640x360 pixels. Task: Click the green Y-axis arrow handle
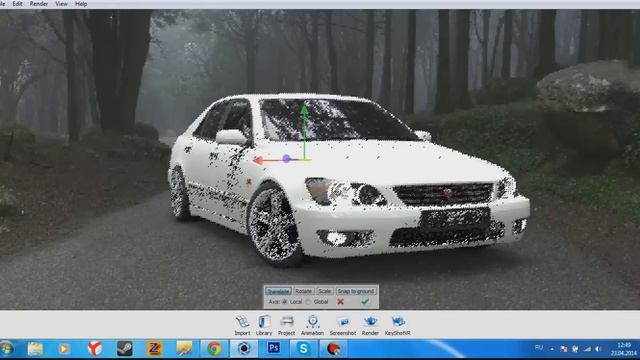pyautogui.click(x=304, y=109)
